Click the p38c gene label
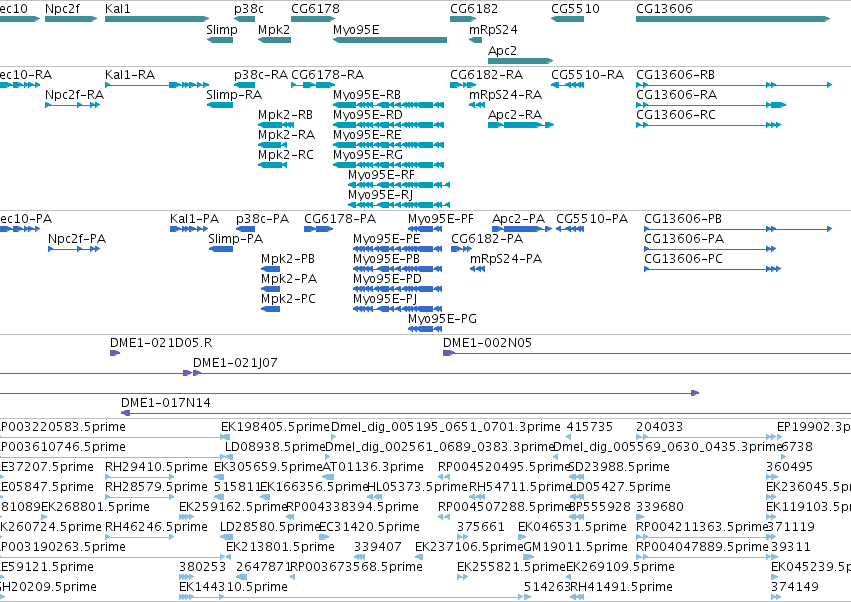The image size is (851, 602). pyautogui.click(x=249, y=9)
